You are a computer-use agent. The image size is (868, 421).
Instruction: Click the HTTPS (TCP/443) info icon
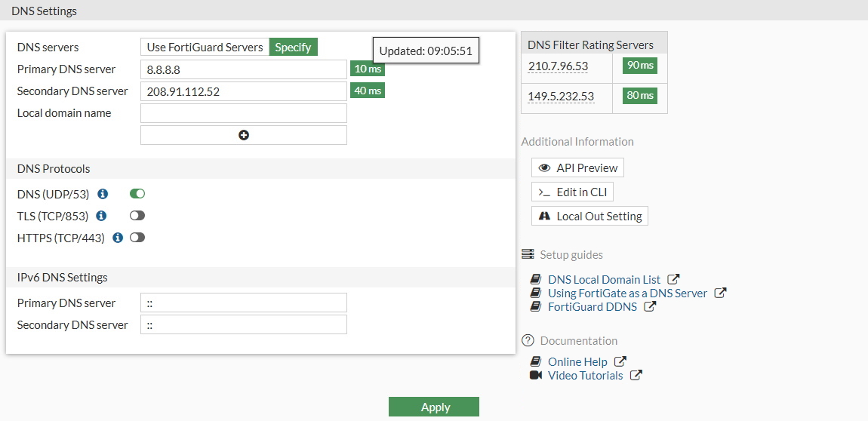coord(118,238)
